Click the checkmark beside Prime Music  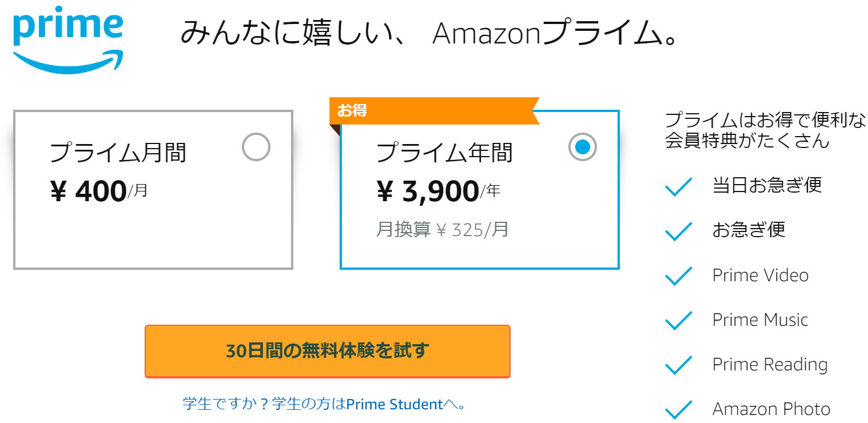[x=679, y=320]
